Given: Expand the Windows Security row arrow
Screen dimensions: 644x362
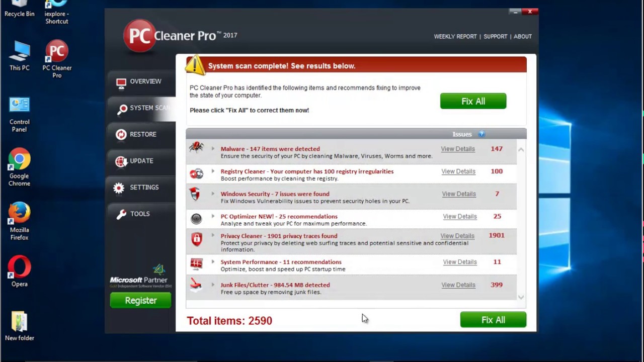Looking at the screenshot, I should (x=213, y=194).
